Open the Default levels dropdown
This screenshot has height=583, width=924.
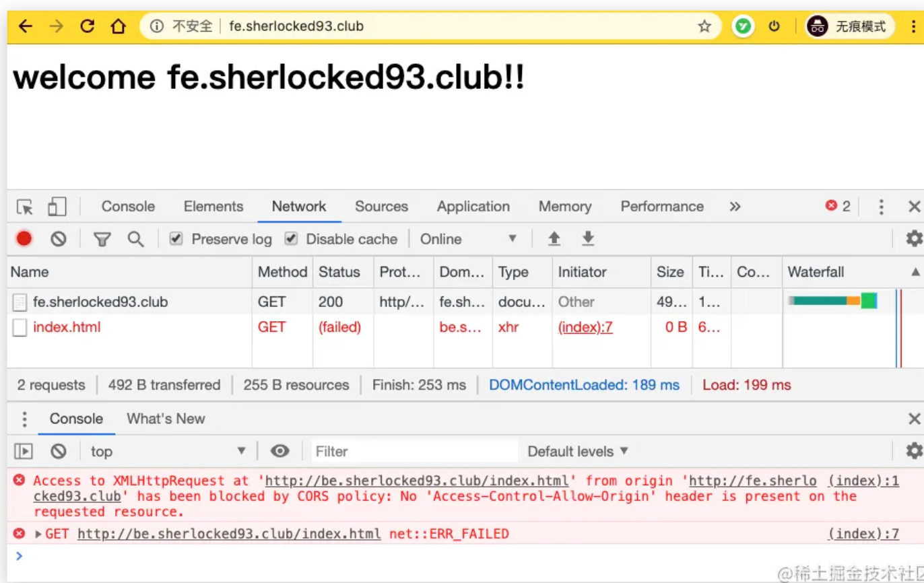click(577, 451)
